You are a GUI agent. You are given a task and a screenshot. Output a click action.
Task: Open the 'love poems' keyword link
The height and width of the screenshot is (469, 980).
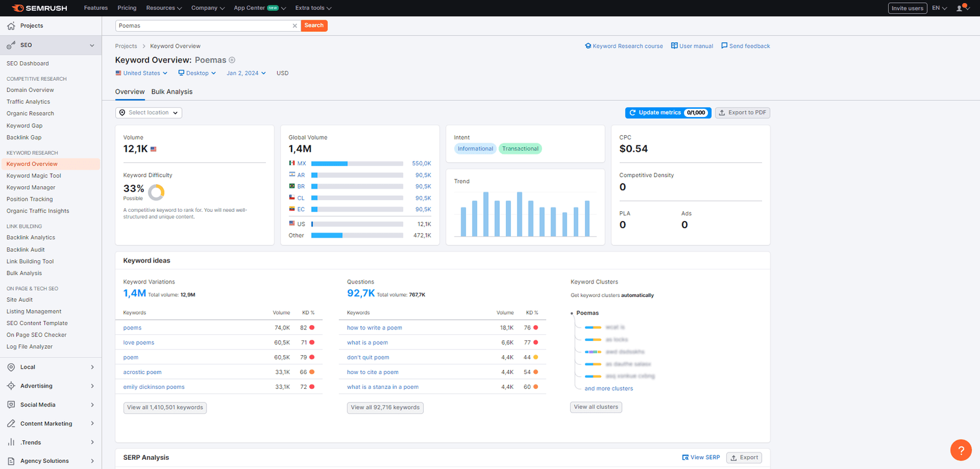(x=138, y=343)
